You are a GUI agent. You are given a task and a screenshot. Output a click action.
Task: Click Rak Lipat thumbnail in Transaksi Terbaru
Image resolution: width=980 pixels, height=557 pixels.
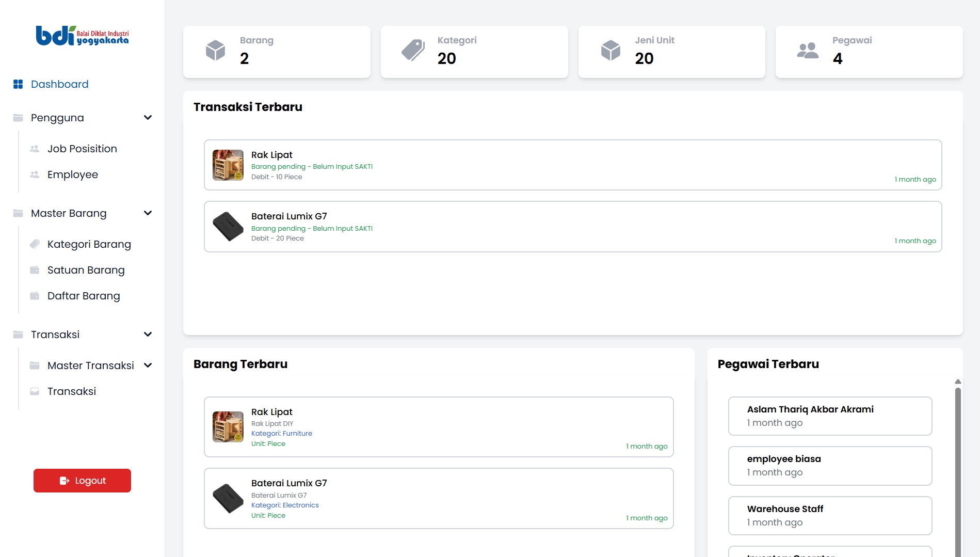click(x=228, y=165)
